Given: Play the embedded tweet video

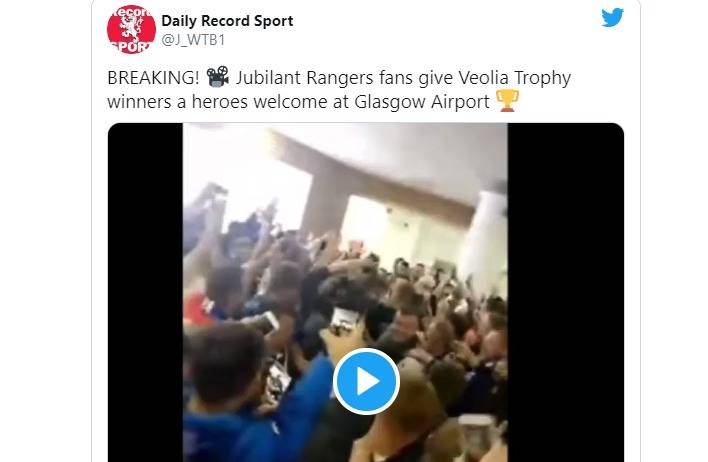Looking at the screenshot, I should [366, 382].
